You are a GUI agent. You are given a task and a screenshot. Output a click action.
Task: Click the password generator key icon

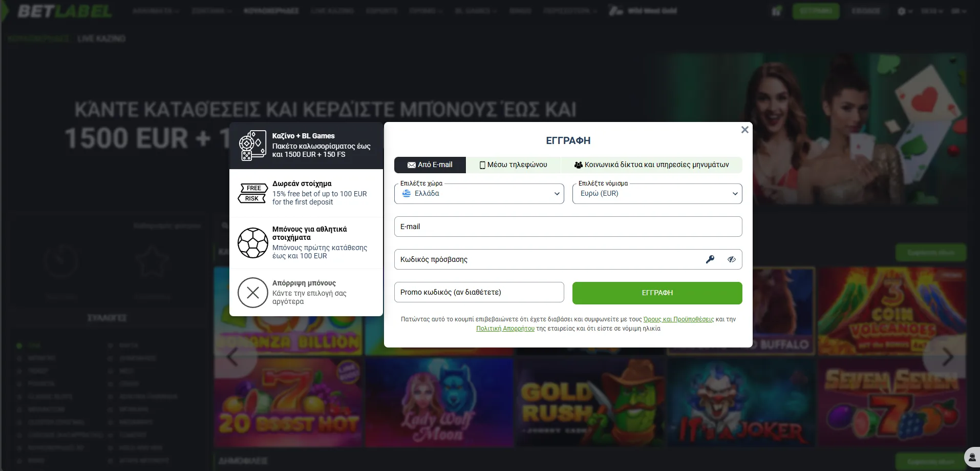[710, 259]
